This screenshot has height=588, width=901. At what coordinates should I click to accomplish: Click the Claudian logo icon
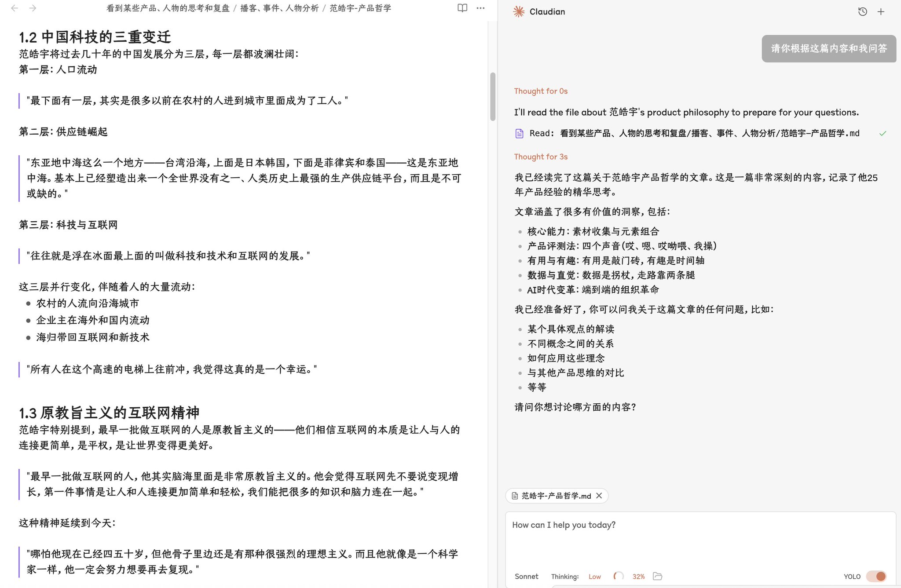point(519,11)
